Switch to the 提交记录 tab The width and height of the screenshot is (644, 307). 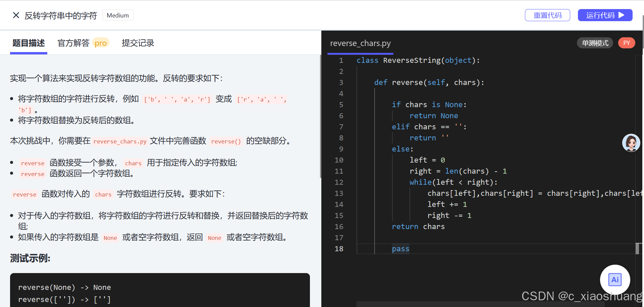pyautogui.click(x=138, y=43)
